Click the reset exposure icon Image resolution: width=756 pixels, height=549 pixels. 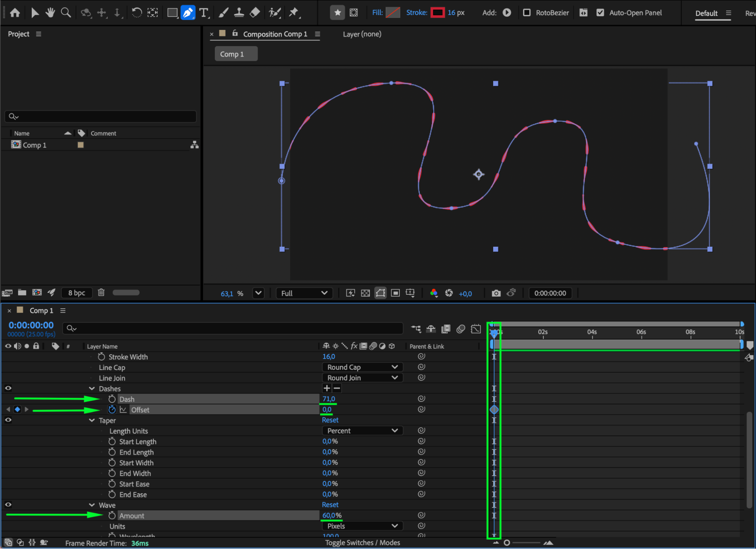click(449, 293)
